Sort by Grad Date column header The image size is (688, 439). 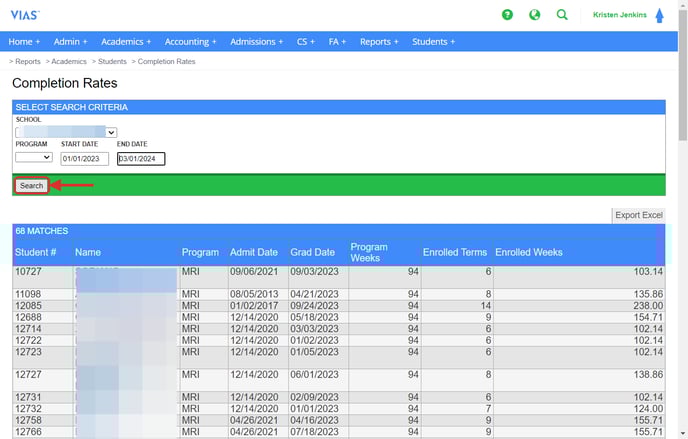[312, 253]
